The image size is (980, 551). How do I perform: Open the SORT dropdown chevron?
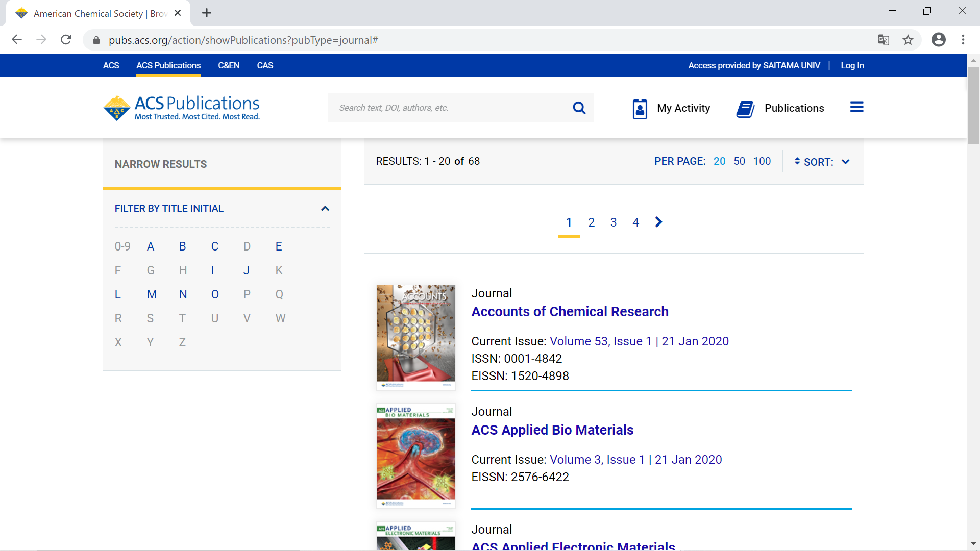[x=845, y=162]
